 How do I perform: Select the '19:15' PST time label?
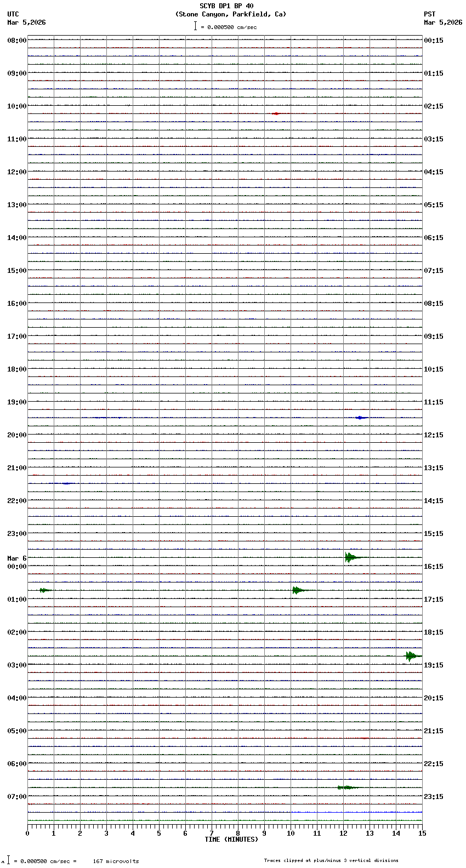click(x=434, y=665)
